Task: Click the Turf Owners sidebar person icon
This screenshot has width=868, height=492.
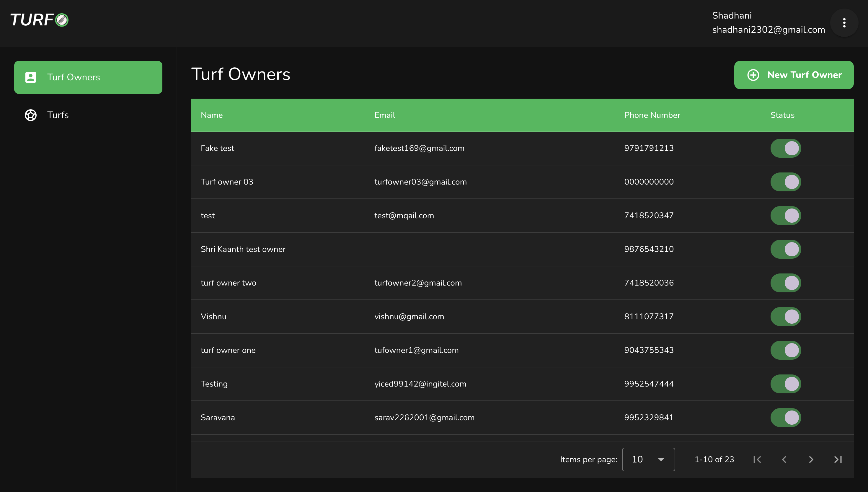Action: pyautogui.click(x=31, y=77)
